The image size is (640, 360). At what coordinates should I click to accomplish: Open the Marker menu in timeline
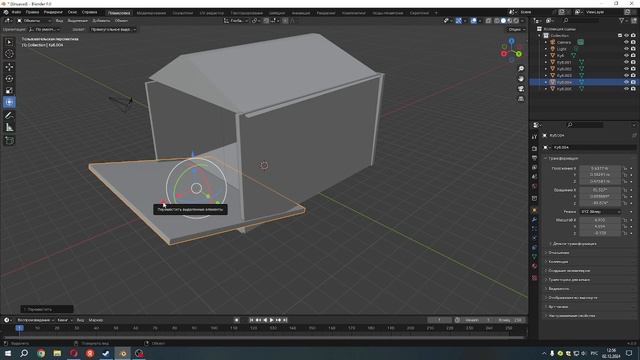point(96,320)
